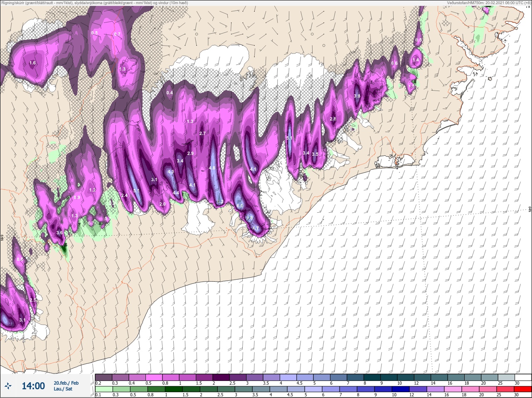This screenshot has height=398, width=532.
Task: Click the 1.4 precipitation value on the map
Action: tap(416, 60)
